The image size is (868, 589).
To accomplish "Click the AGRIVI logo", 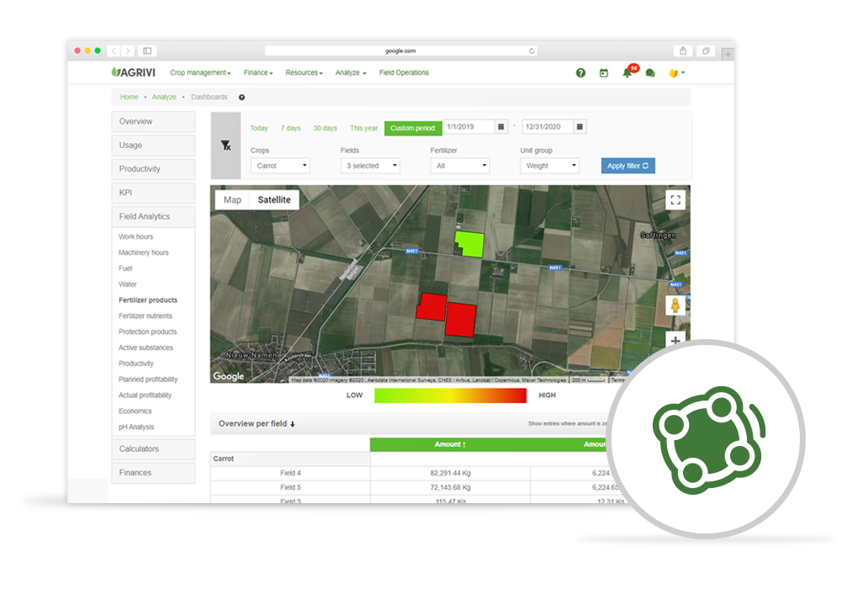I will pyautogui.click(x=134, y=72).
